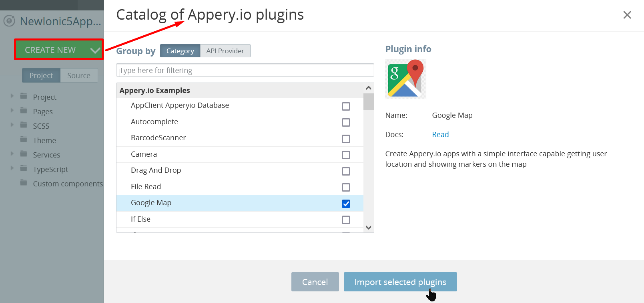This screenshot has height=303, width=644.
Task: Click the Custom components folder icon
Action: (x=24, y=183)
